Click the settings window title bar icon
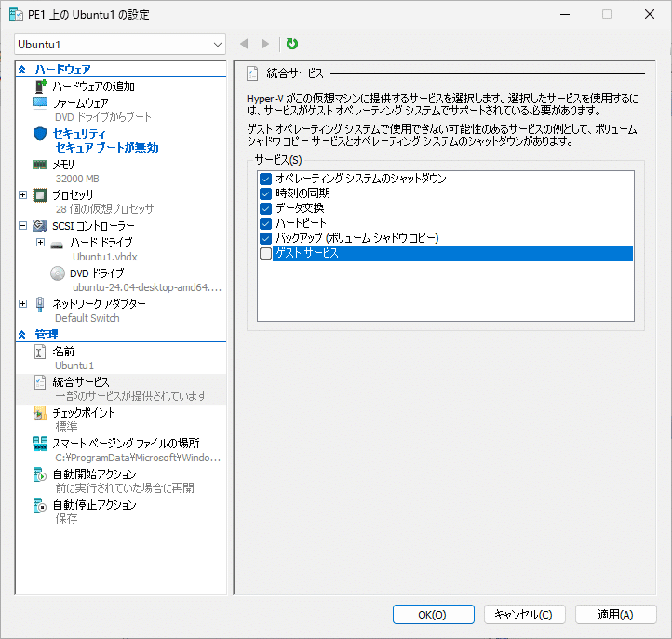This screenshot has width=672, height=639. [16, 14]
